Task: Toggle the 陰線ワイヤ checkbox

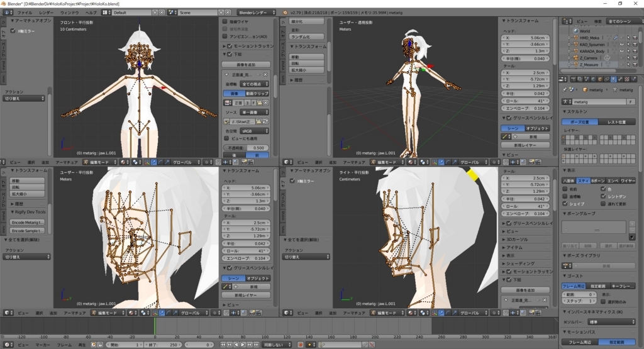Action: click(x=225, y=21)
